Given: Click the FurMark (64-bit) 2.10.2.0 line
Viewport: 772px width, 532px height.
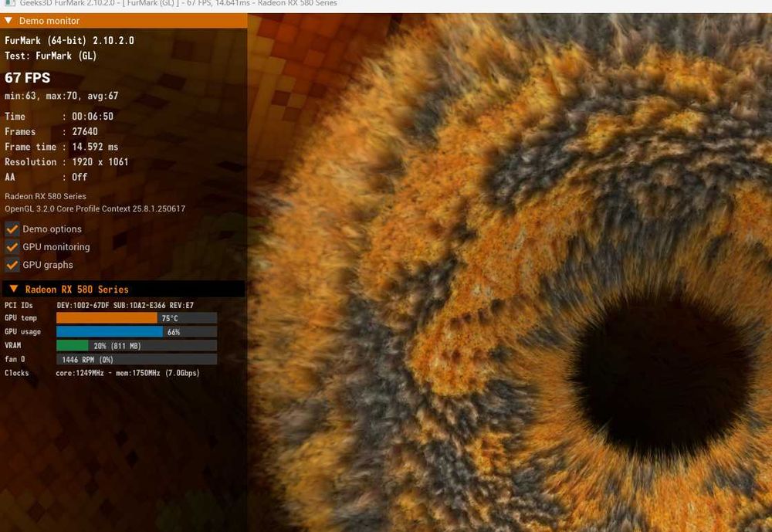Looking at the screenshot, I should click(69, 40).
